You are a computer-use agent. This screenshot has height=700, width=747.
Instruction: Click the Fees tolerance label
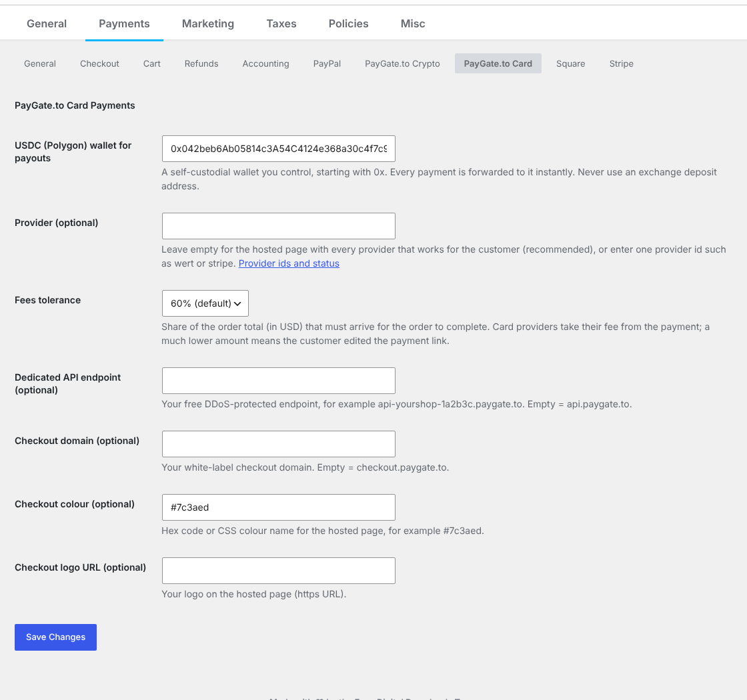point(47,300)
